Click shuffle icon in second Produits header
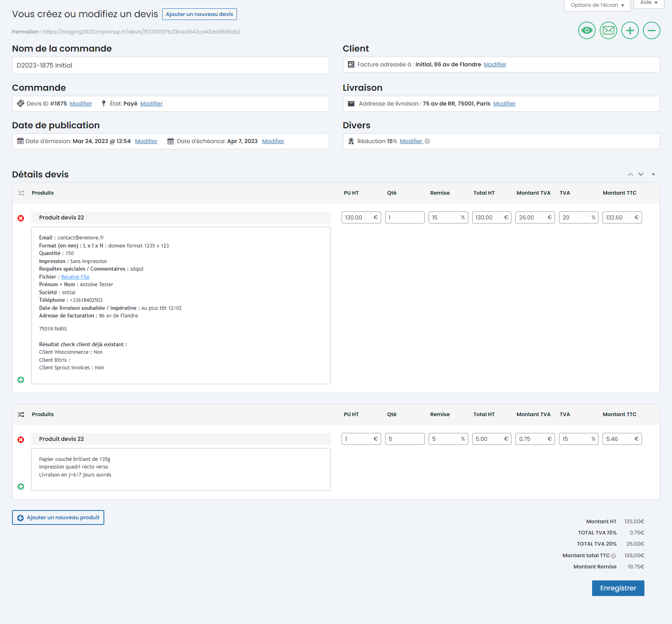The width and height of the screenshot is (672, 624). pyautogui.click(x=21, y=415)
